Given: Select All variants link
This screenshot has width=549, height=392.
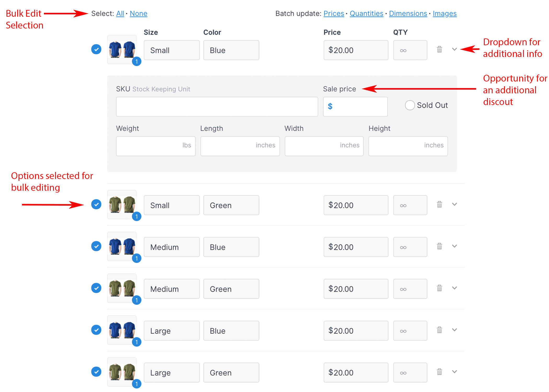Looking at the screenshot, I should point(120,14).
